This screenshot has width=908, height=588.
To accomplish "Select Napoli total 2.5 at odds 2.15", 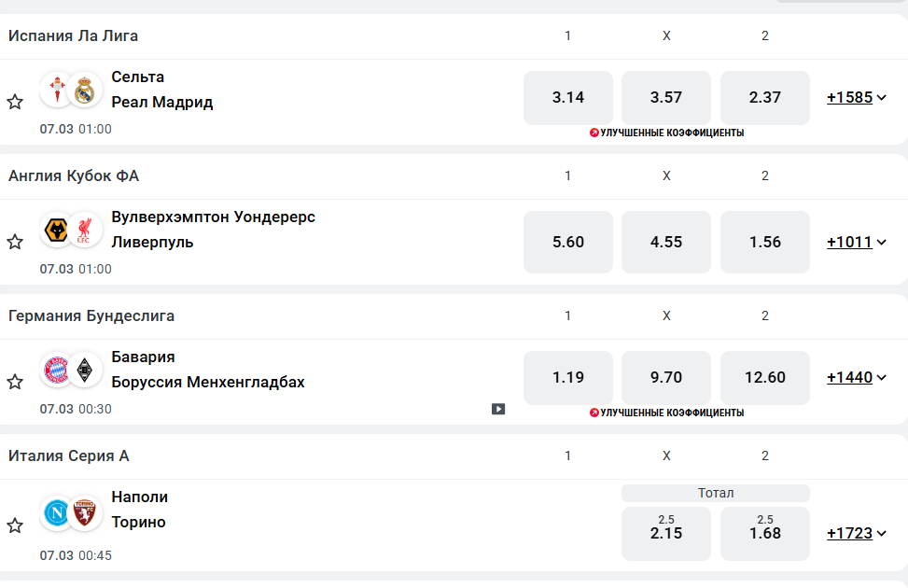I will tap(666, 533).
